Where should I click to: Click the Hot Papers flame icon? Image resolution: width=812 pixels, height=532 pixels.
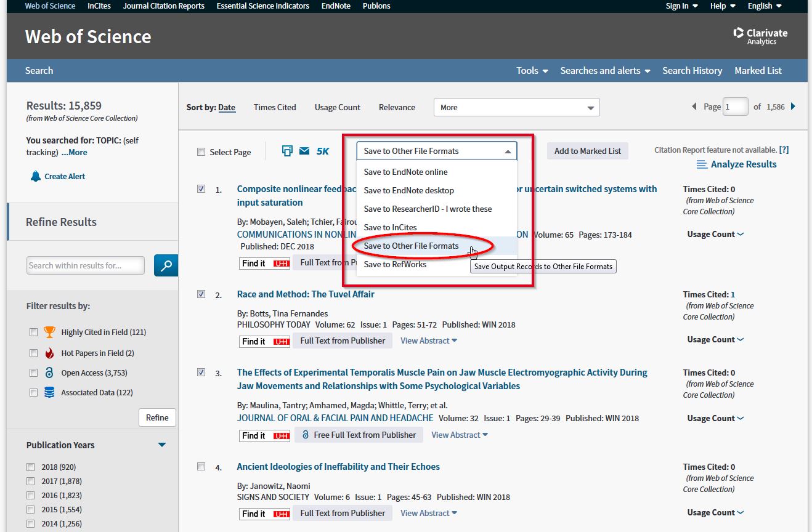(x=50, y=353)
